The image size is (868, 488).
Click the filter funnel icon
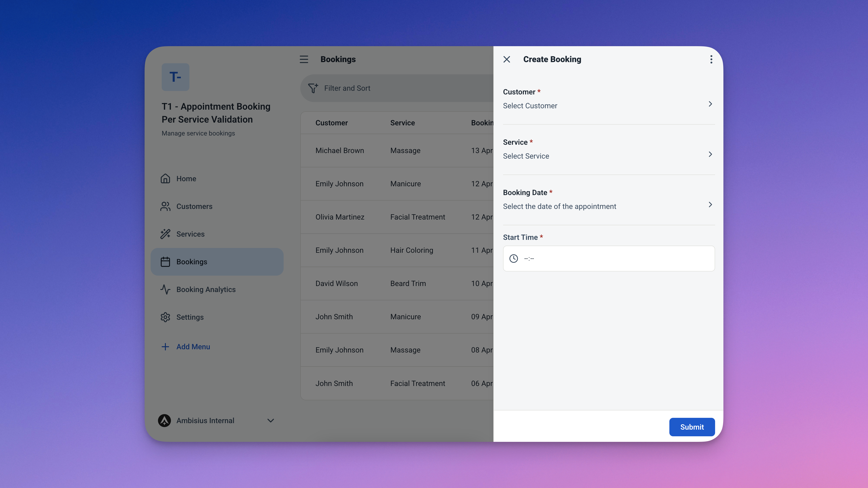point(313,88)
